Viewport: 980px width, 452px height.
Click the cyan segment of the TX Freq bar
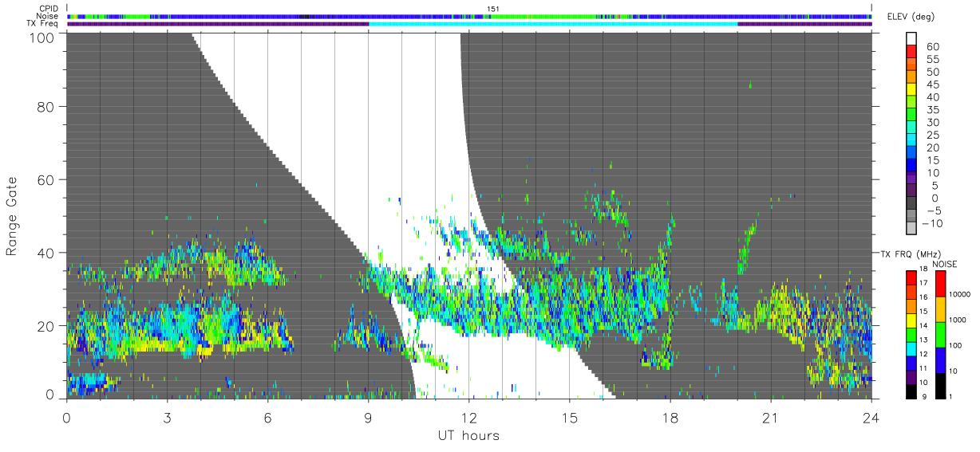tap(553, 23)
